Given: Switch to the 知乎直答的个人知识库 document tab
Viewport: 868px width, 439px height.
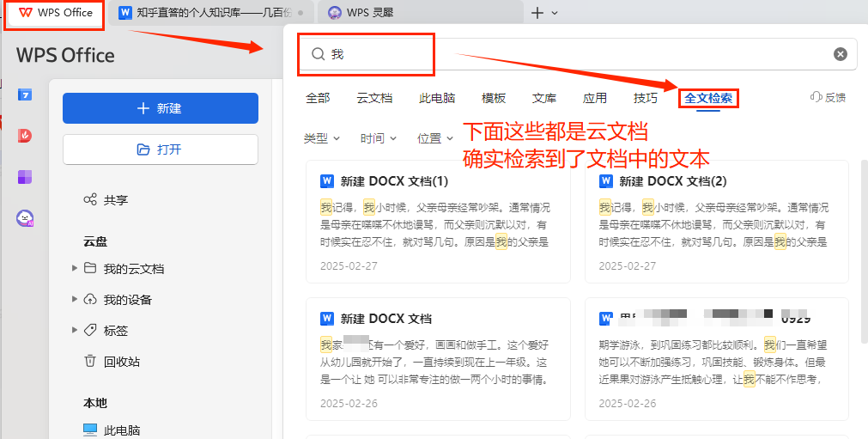Looking at the screenshot, I should click(x=211, y=13).
